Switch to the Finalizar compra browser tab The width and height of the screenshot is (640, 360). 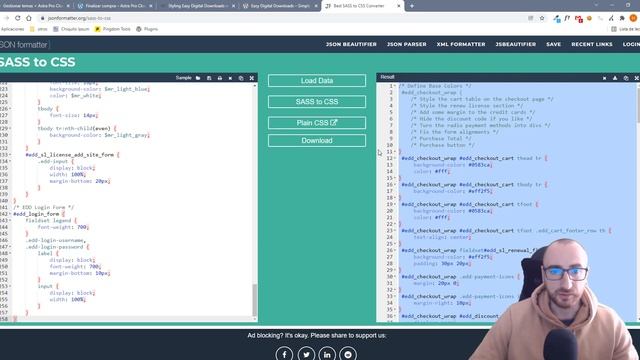[x=114, y=6]
